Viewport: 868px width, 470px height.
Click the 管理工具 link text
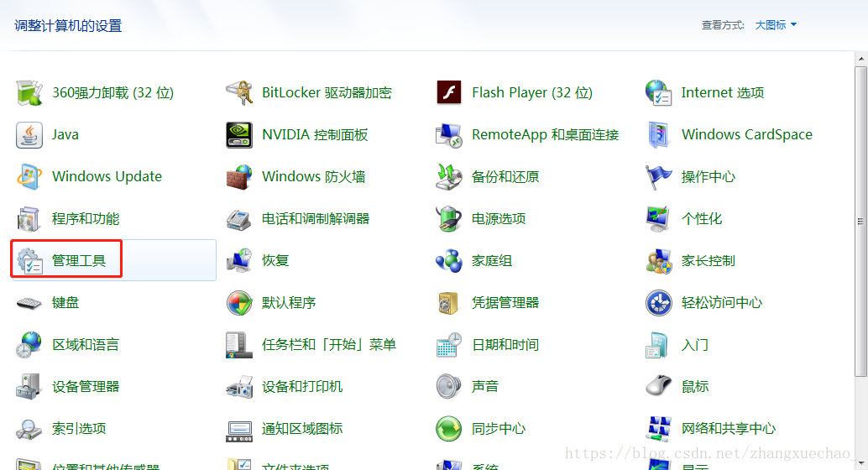(x=79, y=261)
